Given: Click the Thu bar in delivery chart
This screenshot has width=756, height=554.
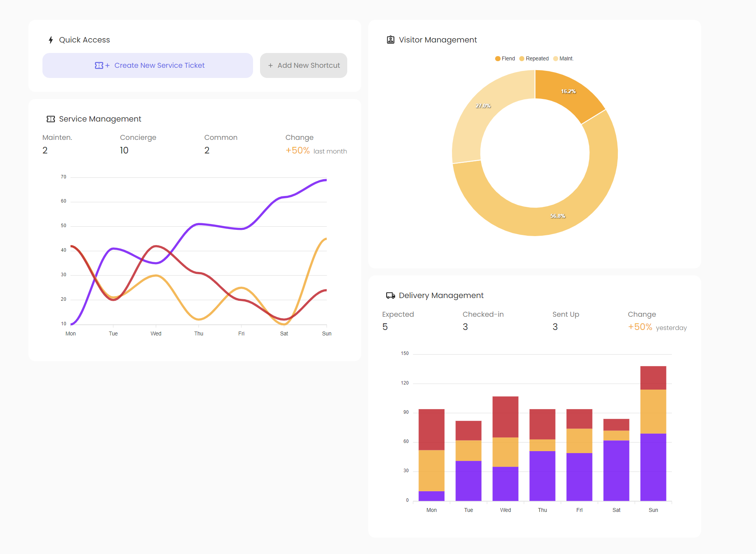Looking at the screenshot, I should click(x=542, y=455).
